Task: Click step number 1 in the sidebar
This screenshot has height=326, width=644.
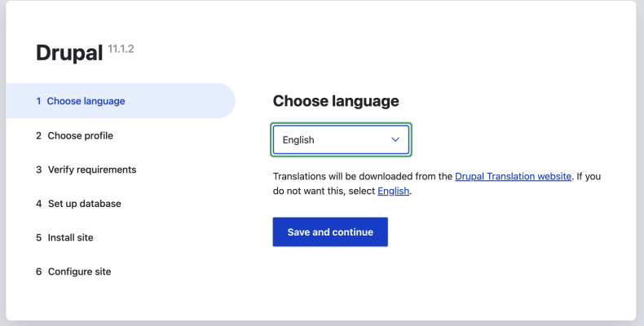Action: (38, 102)
